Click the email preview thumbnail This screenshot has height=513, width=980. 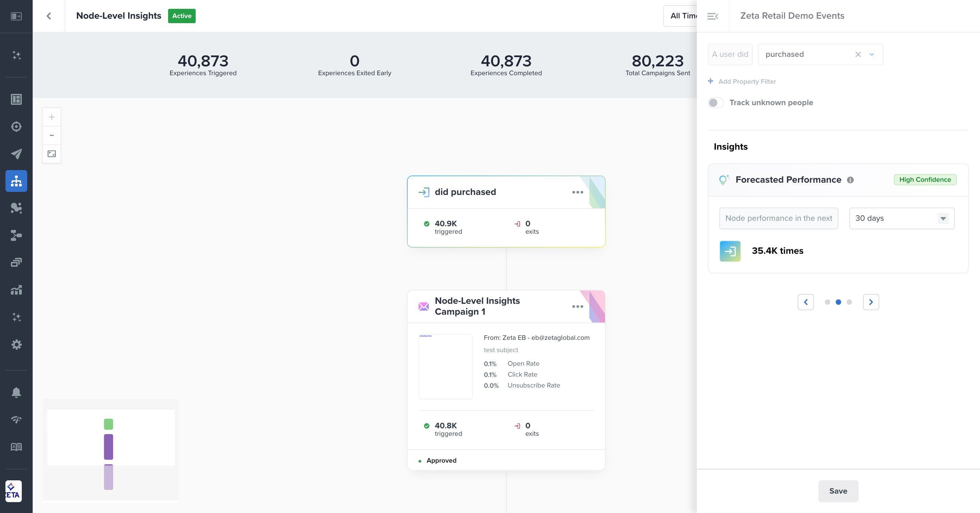click(445, 367)
